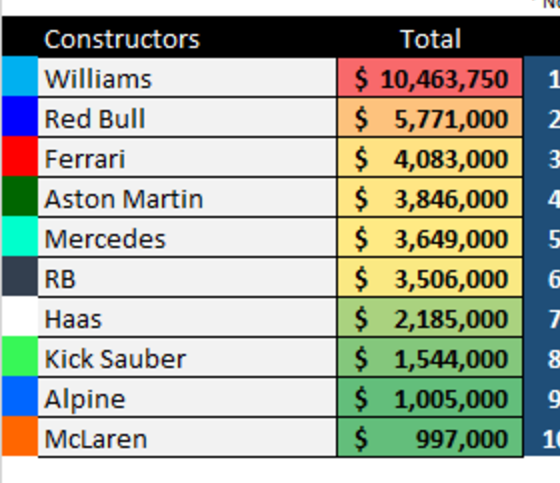The image size is (560, 483).
Task: Click the Red Bull total $5,771,000
Action: [x=430, y=117]
